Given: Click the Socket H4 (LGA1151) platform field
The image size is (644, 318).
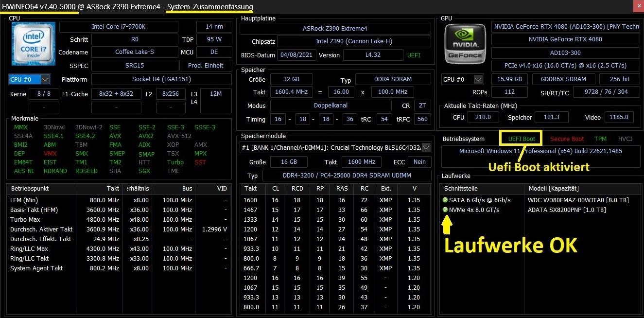Looking at the screenshot, I should pos(161,79).
